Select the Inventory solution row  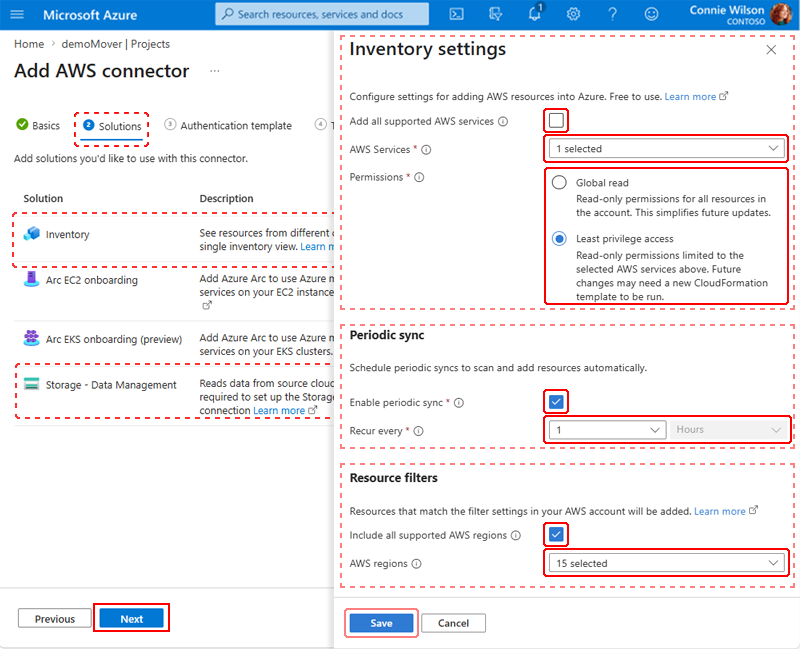pyautogui.click(x=173, y=239)
